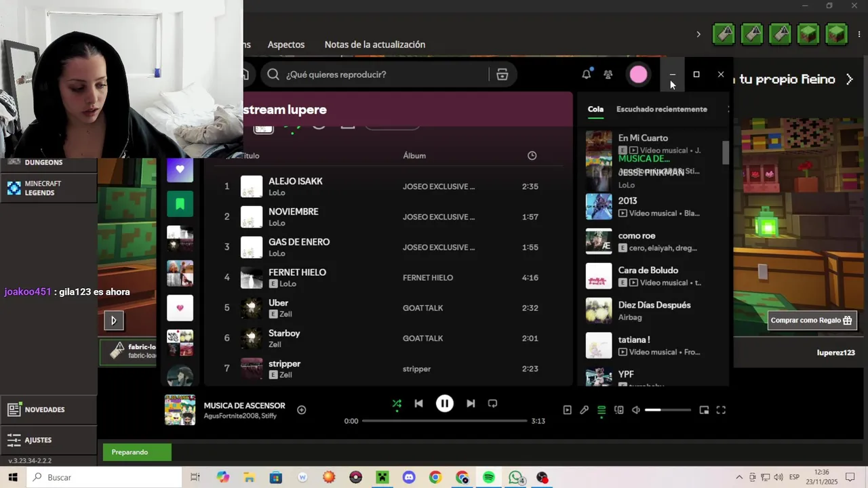Open GOAT TALK album link for Uber
868x488 pixels.
(422, 308)
